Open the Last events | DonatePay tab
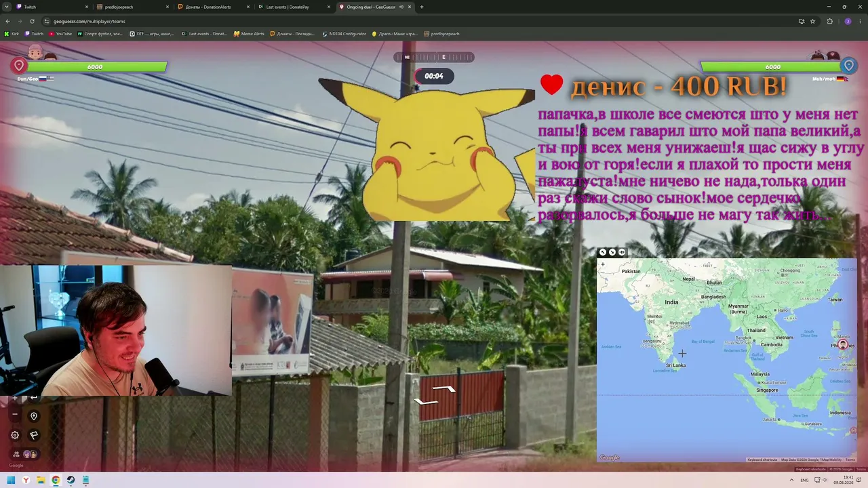 click(294, 7)
